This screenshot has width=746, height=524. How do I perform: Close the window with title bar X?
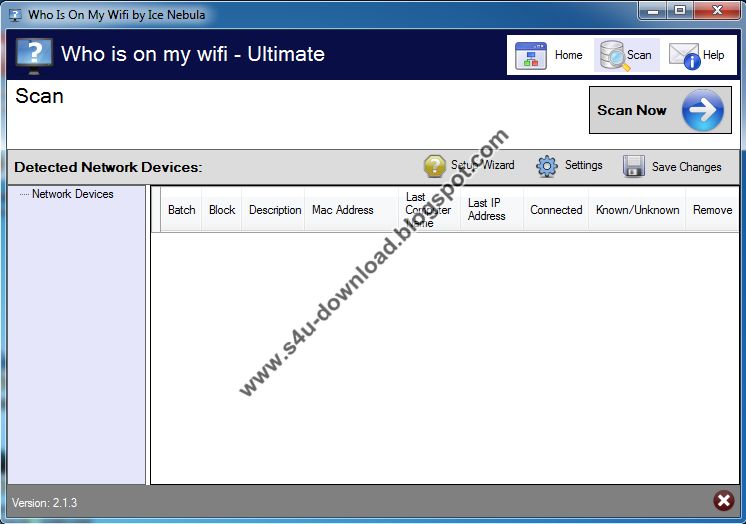(x=717, y=11)
